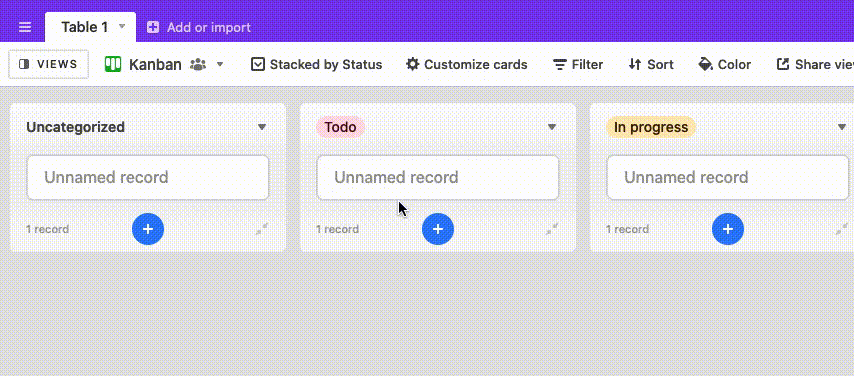Open the Sort option

point(651,65)
